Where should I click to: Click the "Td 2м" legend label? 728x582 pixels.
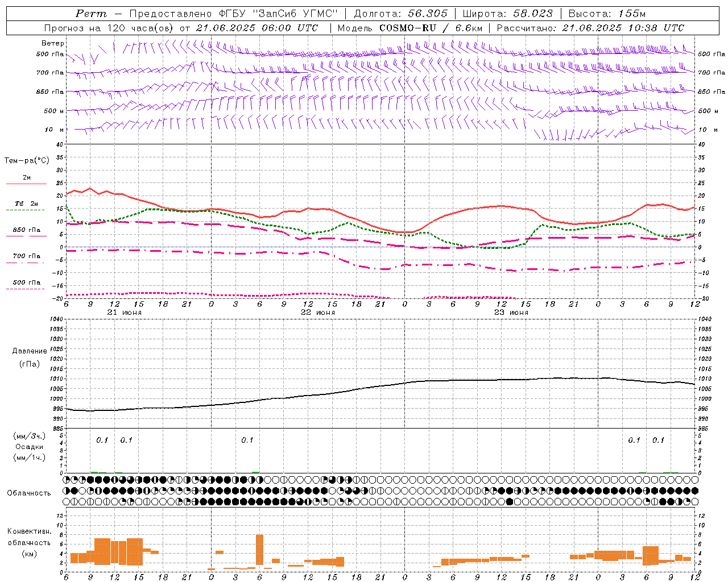pyautogui.click(x=27, y=203)
